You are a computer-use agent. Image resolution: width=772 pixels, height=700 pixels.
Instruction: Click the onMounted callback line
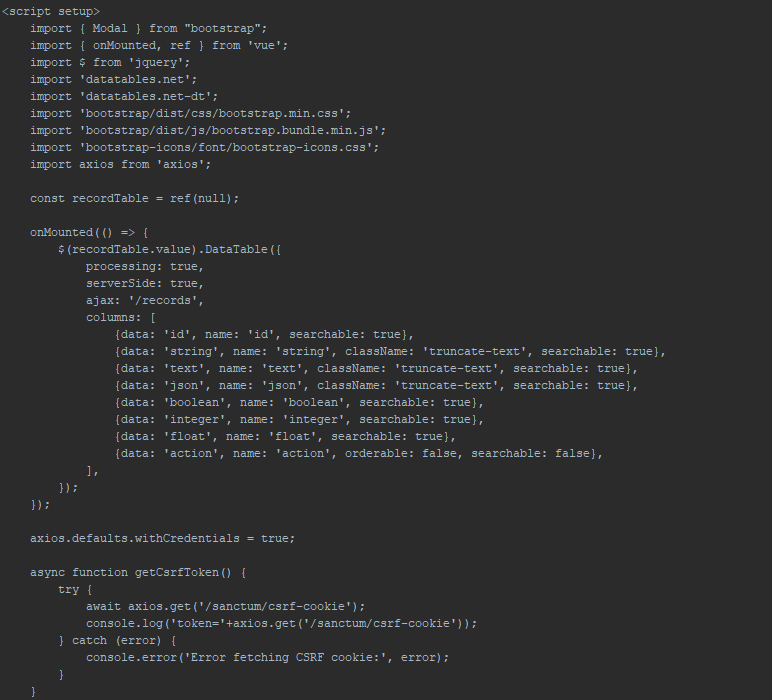88,232
